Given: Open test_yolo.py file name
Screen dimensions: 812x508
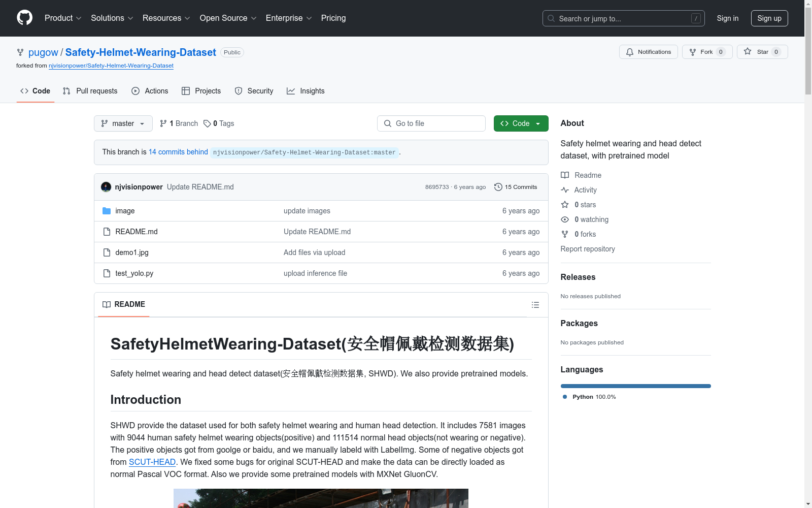Looking at the screenshot, I should [x=134, y=273].
